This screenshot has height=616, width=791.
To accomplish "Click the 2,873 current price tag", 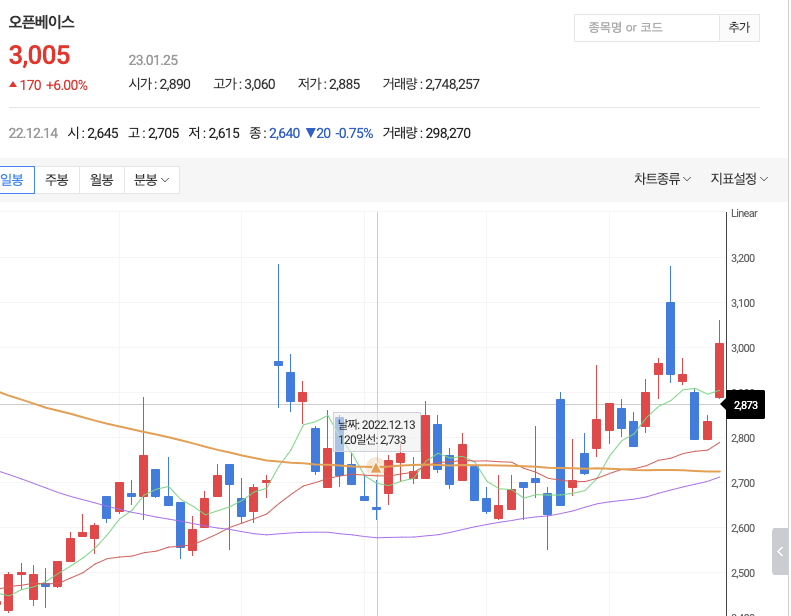I will coord(745,405).
